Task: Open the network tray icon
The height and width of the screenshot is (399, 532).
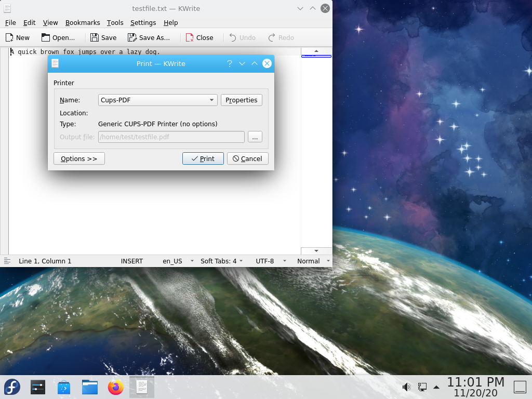Action: tap(422, 387)
